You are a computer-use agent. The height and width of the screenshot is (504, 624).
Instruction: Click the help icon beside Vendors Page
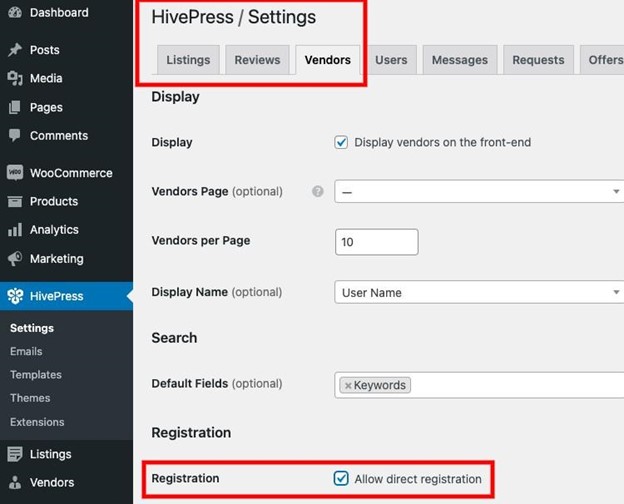318,192
